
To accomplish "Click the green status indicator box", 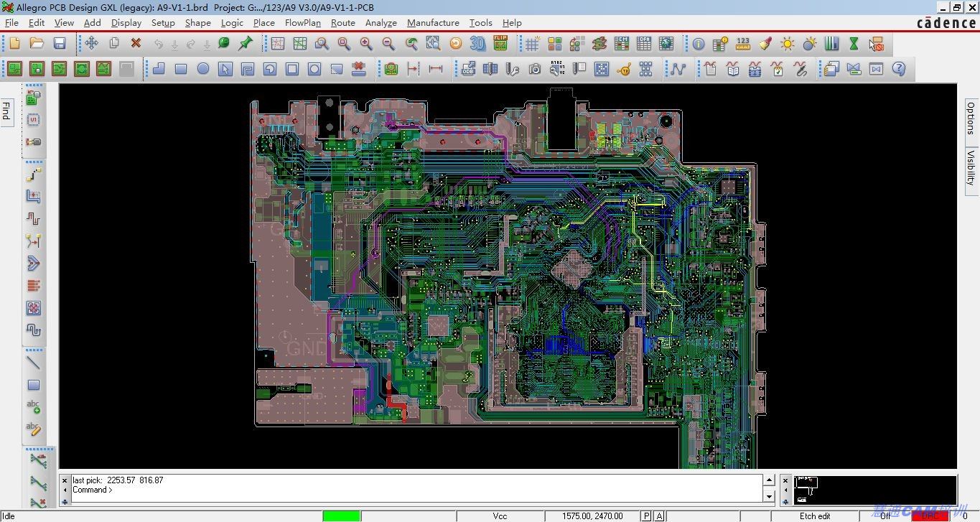I will 341,516.
